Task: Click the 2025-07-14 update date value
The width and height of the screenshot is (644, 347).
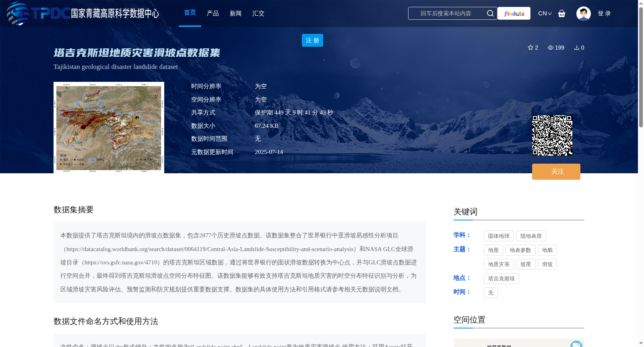Action: [269, 152]
